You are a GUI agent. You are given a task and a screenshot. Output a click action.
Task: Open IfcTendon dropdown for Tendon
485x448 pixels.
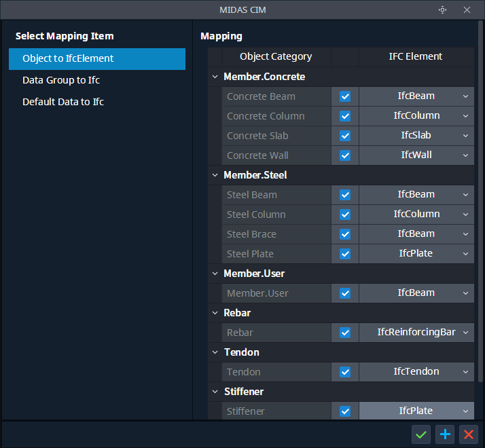coord(416,371)
